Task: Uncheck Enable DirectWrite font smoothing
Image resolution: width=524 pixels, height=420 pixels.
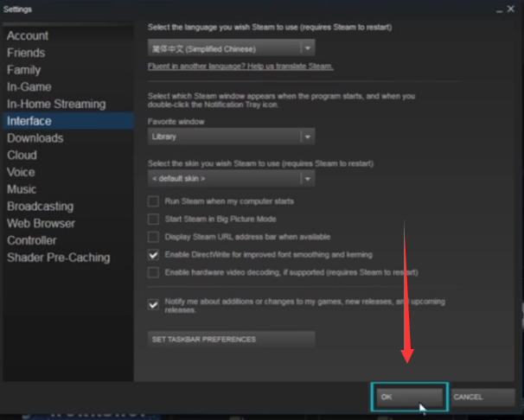Action: tap(153, 255)
